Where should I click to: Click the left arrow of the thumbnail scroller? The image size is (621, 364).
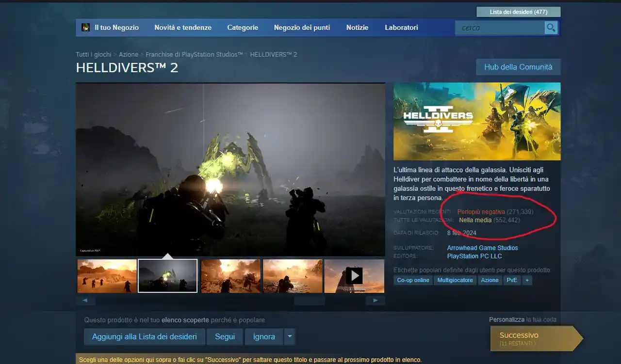coord(85,301)
